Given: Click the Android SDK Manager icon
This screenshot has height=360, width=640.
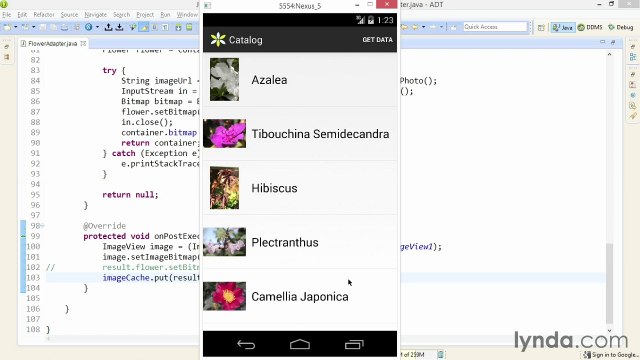Looking at the screenshot, I should pos(178,27).
